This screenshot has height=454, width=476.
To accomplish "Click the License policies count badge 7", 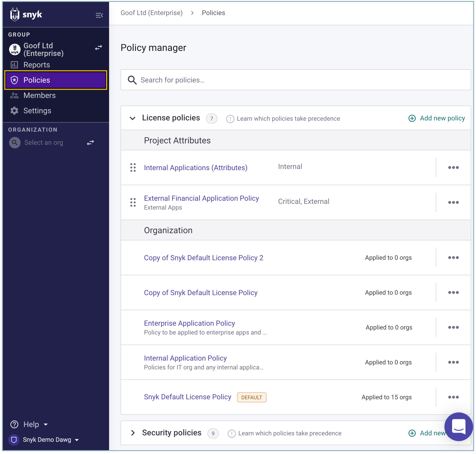I will [x=211, y=119].
